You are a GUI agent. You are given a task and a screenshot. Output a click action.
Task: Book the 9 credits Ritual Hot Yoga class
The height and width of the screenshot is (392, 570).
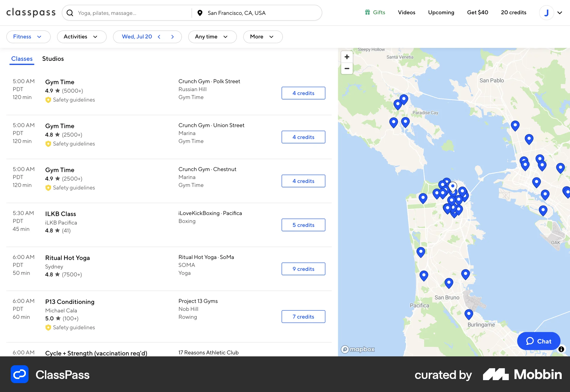[x=303, y=269]
